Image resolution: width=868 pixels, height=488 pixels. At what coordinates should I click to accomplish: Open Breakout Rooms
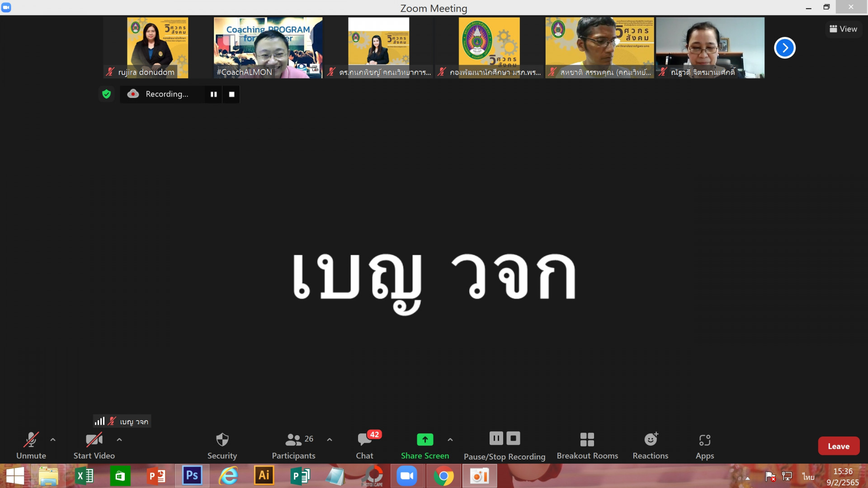587,446
